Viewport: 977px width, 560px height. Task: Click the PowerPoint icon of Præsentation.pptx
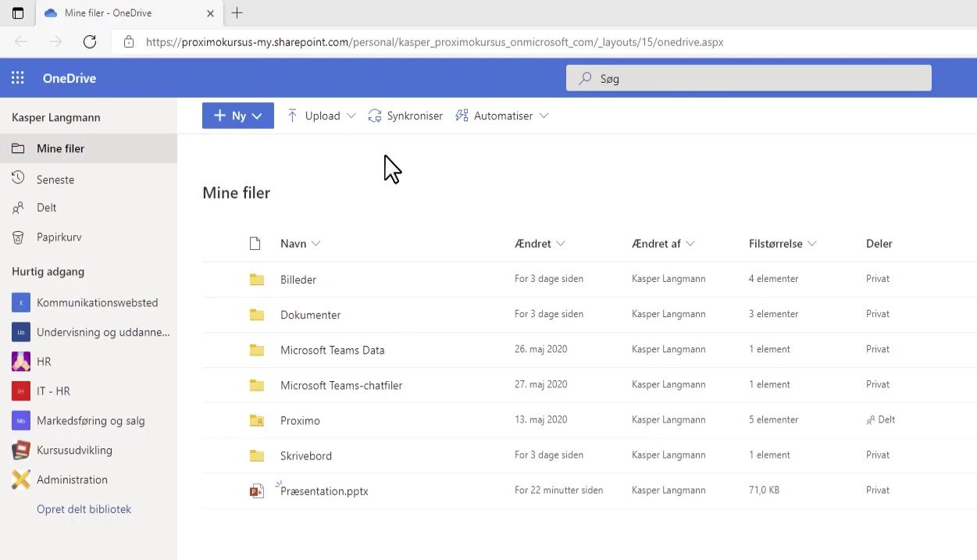click(x=256, y=491)
